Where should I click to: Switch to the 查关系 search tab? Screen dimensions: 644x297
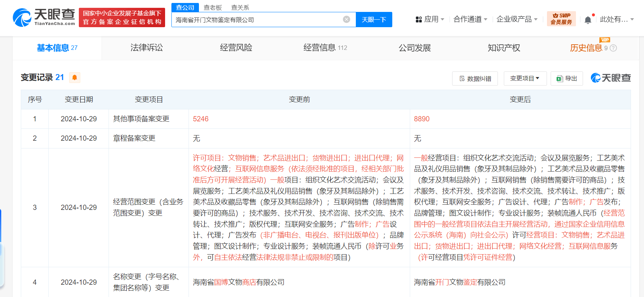(240, 7)
